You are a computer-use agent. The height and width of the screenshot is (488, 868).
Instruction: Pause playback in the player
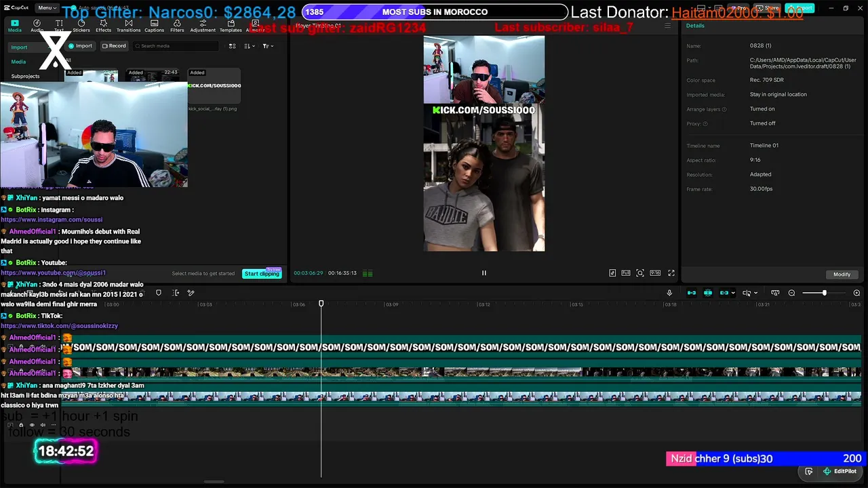pos(484,273)
